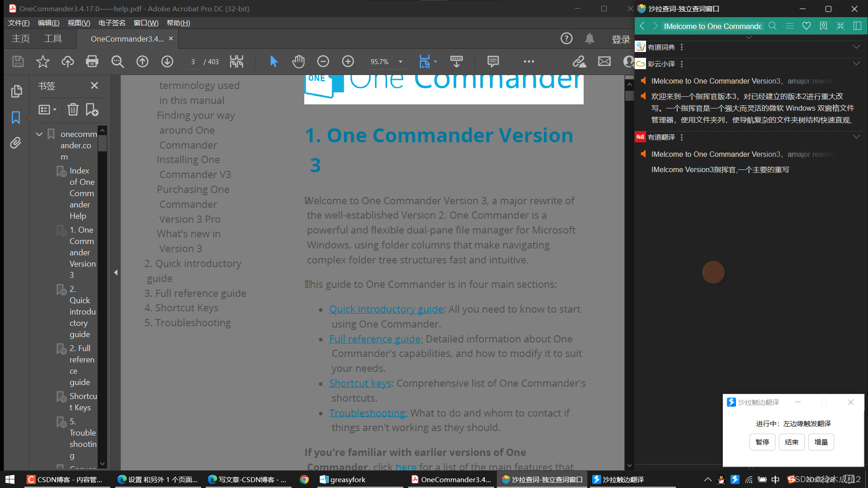This screenshot has width=868, height=488.
Task: Delete bookmark with trash icon
Action: tap(73, 109)
